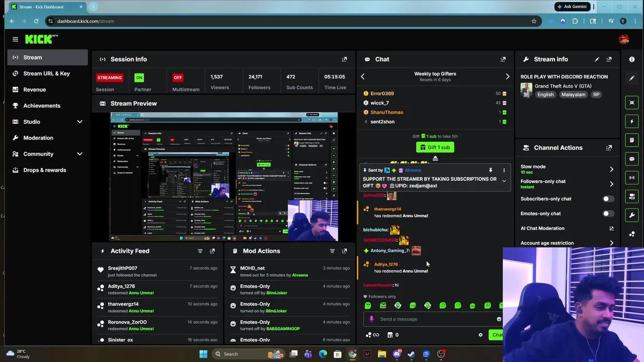Image resolution: width=644 pixels, height=362 pixels.
Task: Open chat settings gear icon
Action: (480, 335)
